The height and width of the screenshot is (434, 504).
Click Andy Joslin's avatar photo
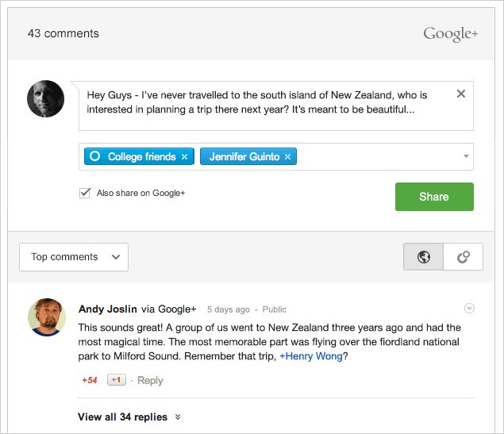click(47, 317)
